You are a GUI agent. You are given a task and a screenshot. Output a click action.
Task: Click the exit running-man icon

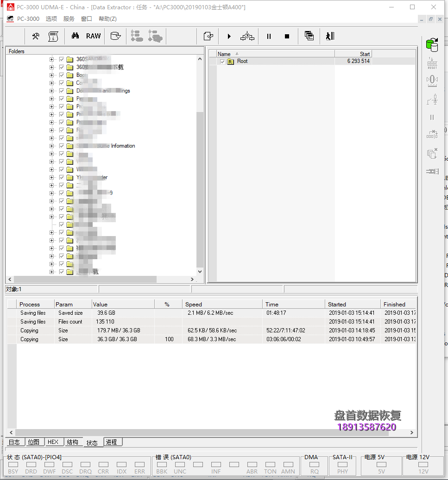coord(329,36)
